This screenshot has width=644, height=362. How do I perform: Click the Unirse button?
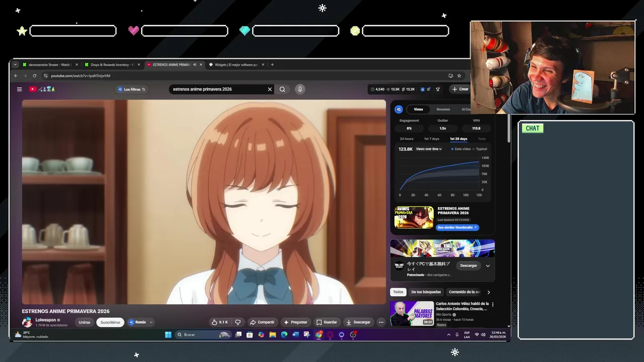tap(85, 322)
